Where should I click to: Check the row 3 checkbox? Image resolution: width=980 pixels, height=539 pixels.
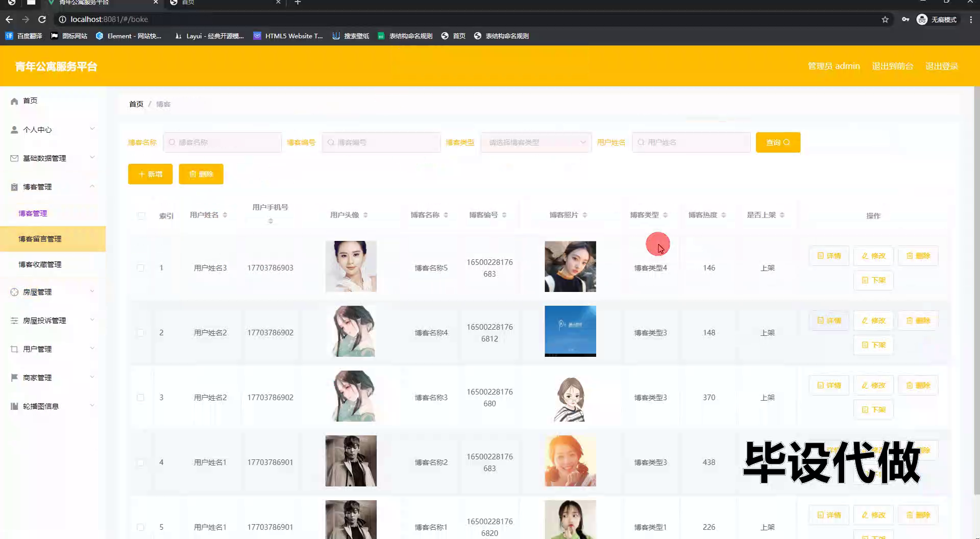pos(140,398)
